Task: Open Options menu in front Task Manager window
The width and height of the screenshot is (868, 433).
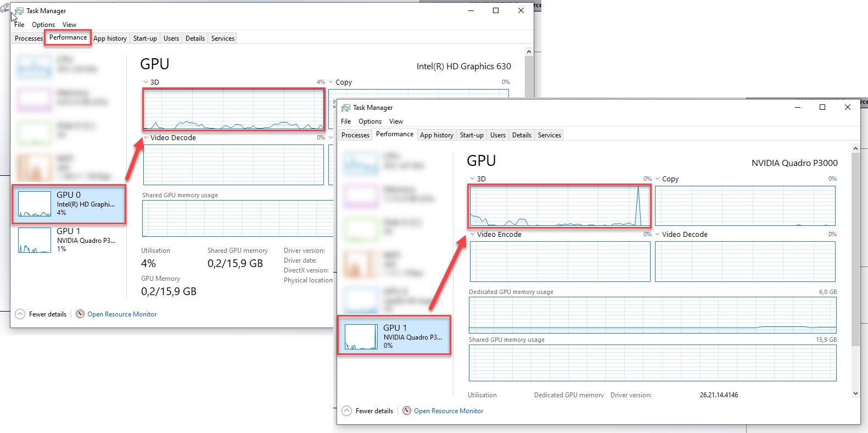Action: point(370,121)
